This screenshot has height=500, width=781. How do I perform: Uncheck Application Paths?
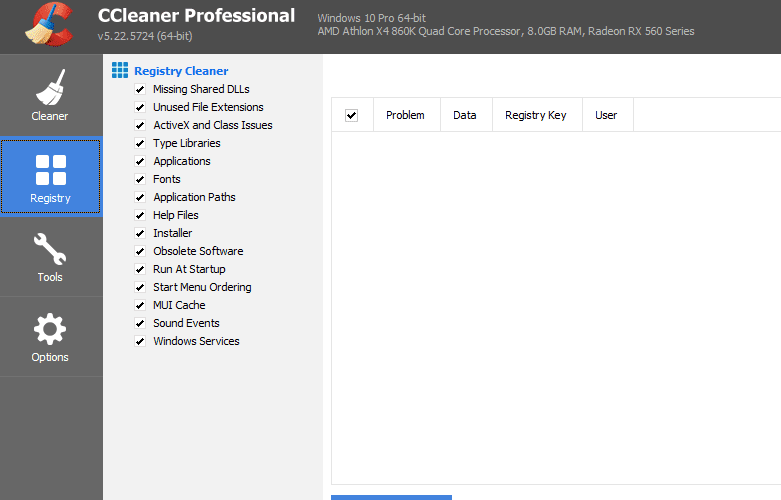pyautogui.click(x=140, y=197)
